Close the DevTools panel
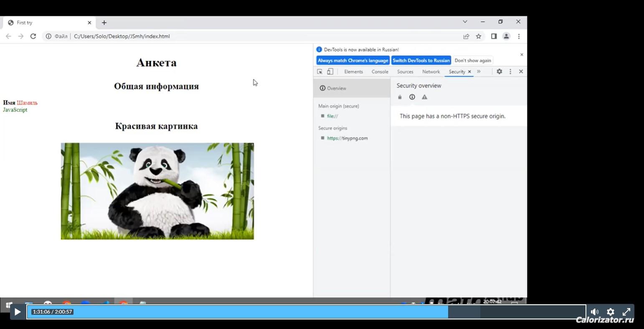 coord(521,71)
